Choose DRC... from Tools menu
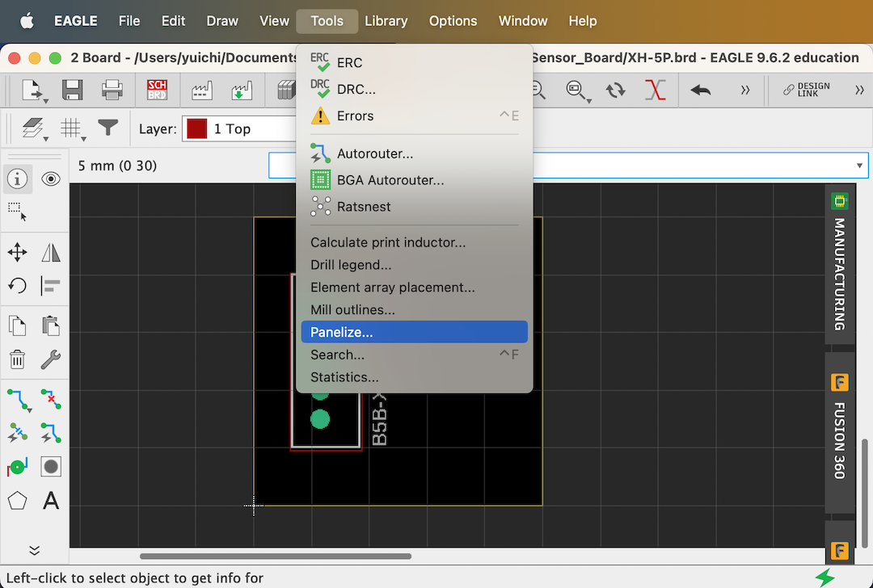This screenshot has height=588, width=873. click(414, 89)
